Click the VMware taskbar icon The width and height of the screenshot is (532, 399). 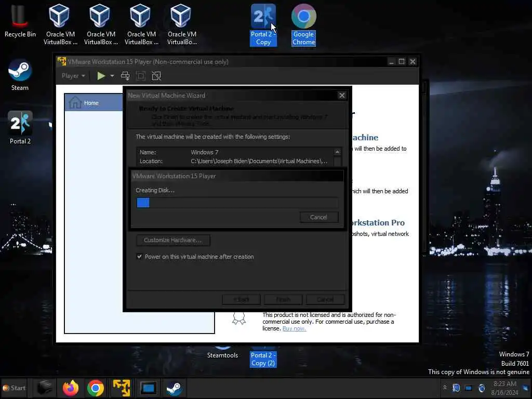click(122, 388)
